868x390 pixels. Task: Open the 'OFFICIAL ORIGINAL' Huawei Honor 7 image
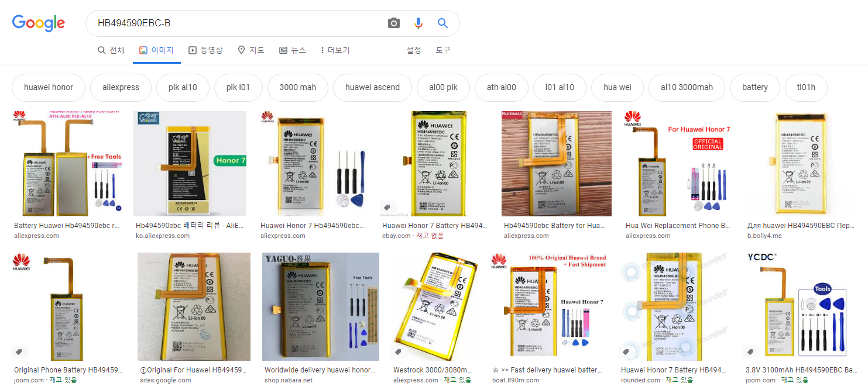click(x=678, y=164)
